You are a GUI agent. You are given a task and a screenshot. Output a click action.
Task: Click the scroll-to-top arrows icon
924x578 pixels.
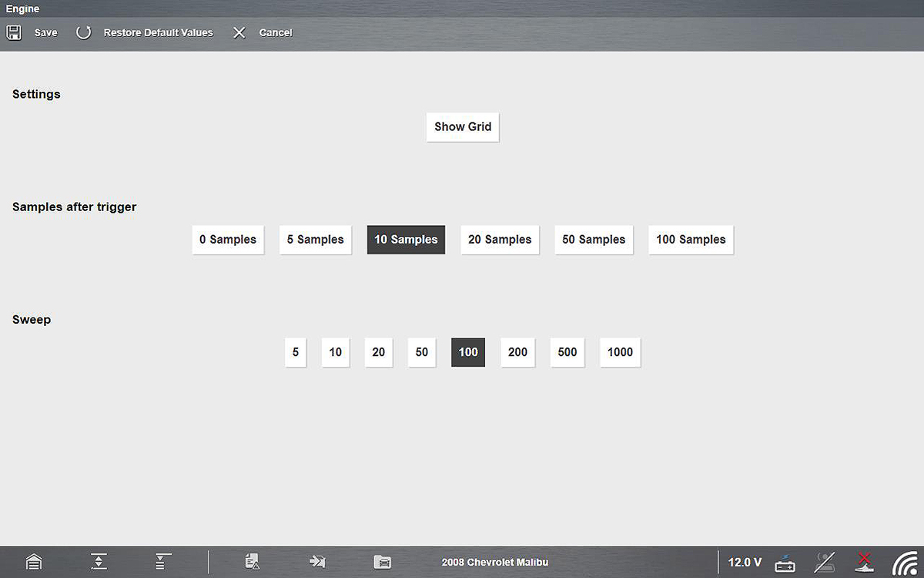click(x=99, y=563)
